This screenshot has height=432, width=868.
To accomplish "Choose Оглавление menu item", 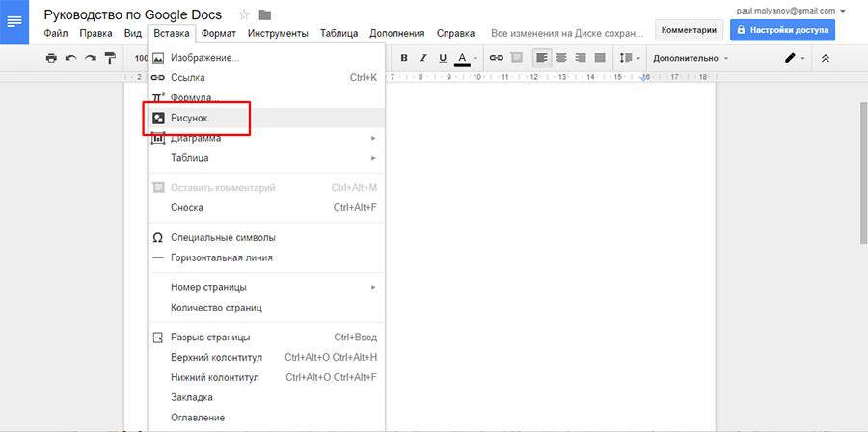I will [x=266, y=418].
